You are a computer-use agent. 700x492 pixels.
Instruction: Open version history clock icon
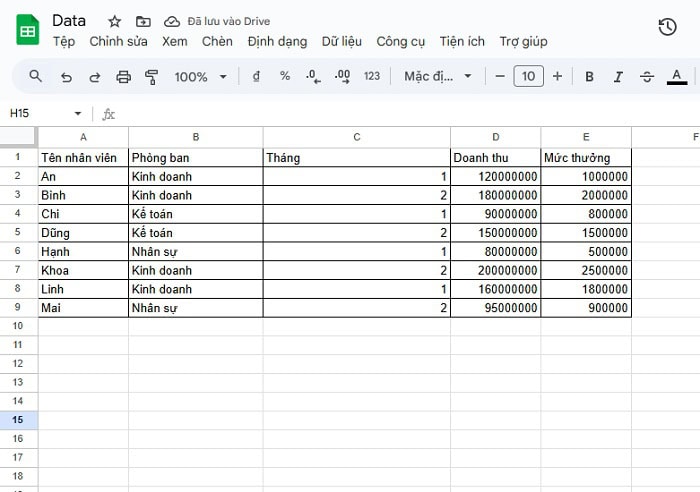point(667,27)
